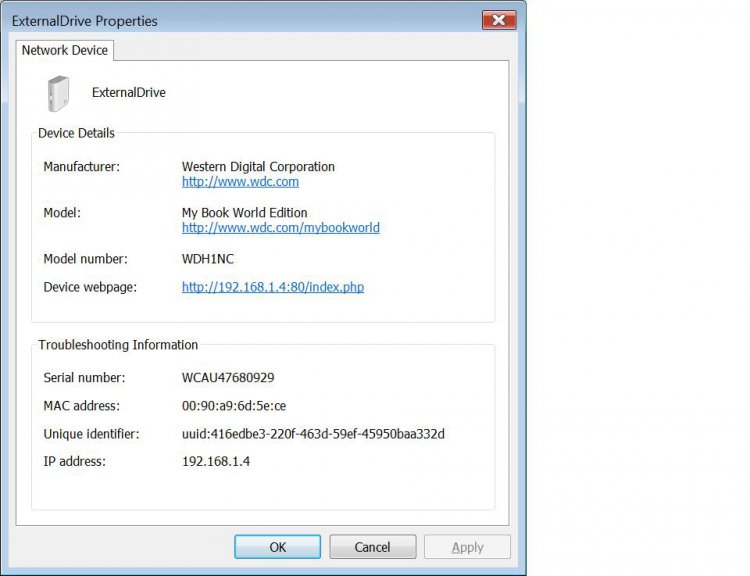Click the Troubleshooting Information group heading
The image size is (750, 576).
118,345
